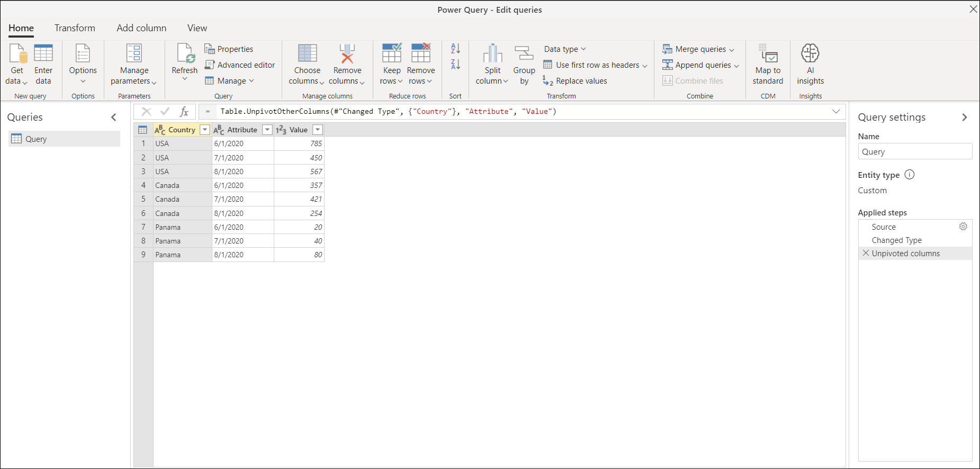
Task: Open Append queries dropdown arrow
Action: tap(736, 66)
